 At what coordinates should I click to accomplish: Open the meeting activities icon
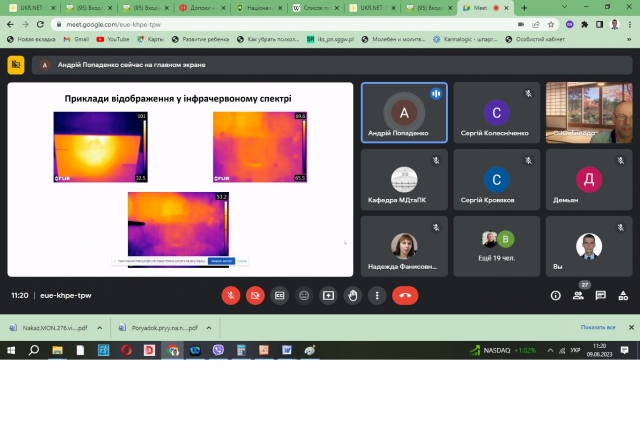coord(622,295)
